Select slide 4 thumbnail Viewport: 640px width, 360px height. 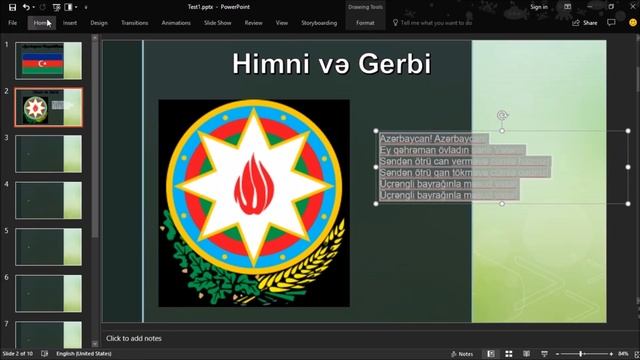click(49, 200)
